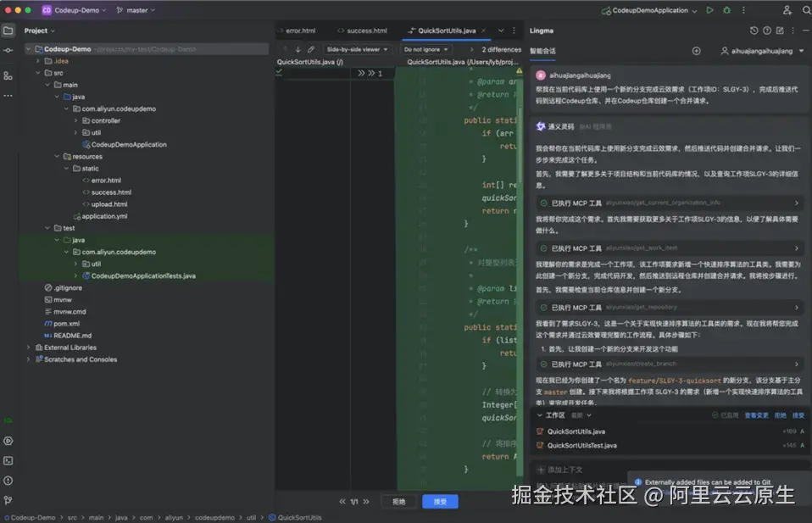
Task: Click 添加上下文 add context button
Action: [x=559, y=470]
